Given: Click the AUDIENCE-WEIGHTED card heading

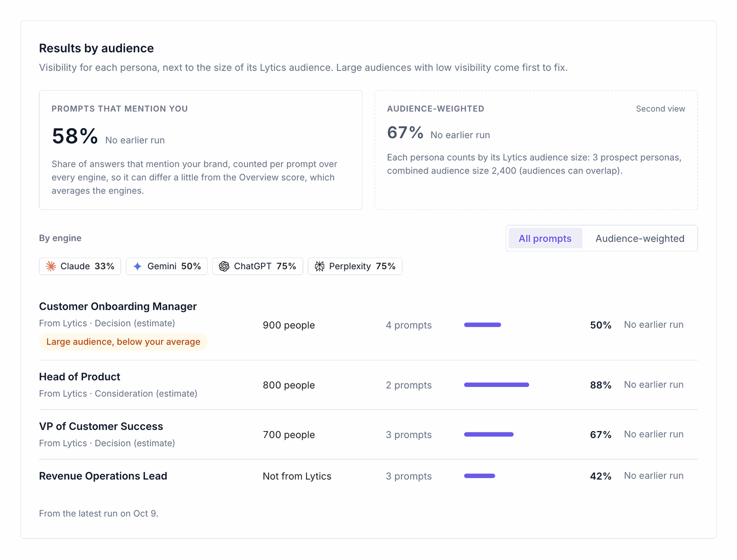Looking at the screenshot, I should [436, 109].
